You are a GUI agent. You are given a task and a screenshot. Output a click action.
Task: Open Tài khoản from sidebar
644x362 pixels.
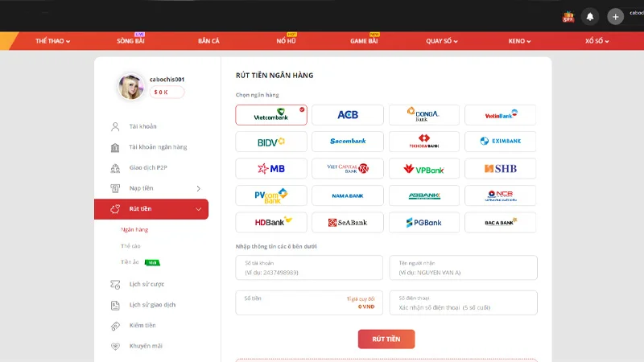tap(142, 126)
